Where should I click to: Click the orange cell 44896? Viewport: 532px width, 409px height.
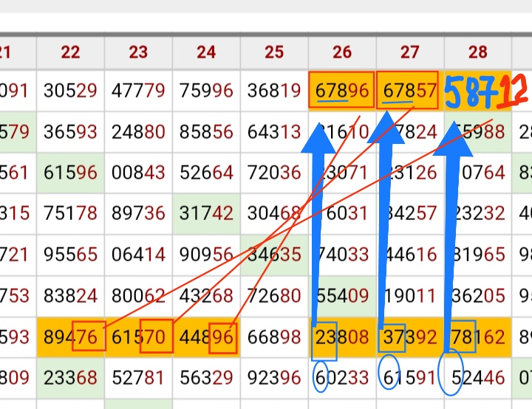206,337
